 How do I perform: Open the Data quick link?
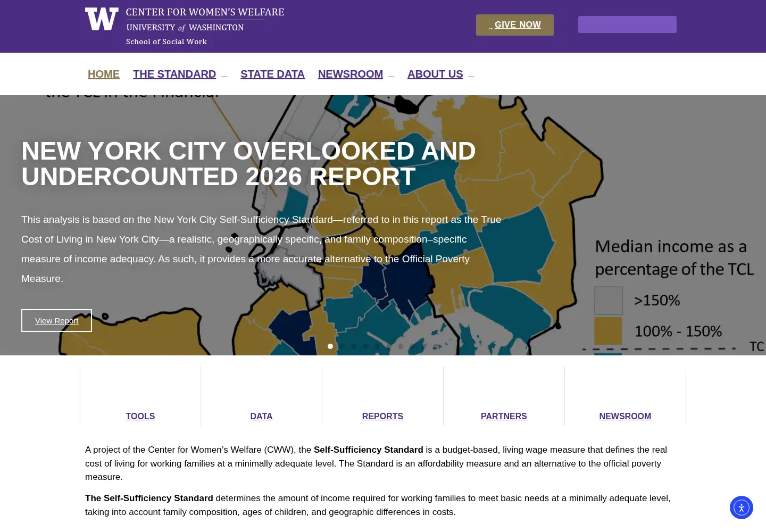261,416
